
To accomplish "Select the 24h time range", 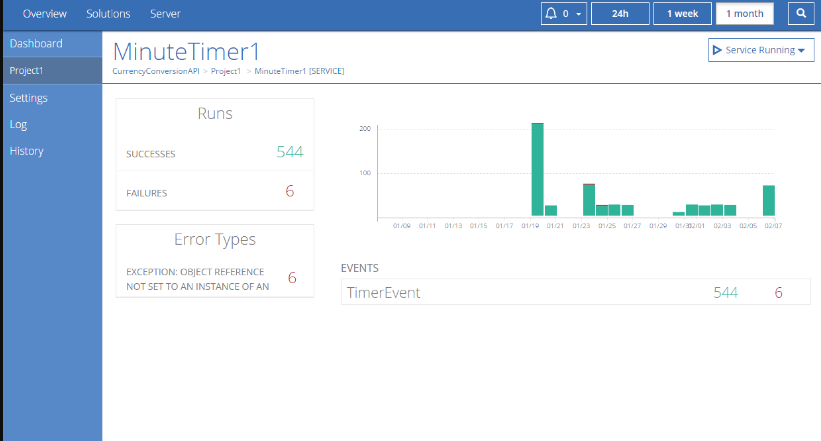I will pos(620,14).
